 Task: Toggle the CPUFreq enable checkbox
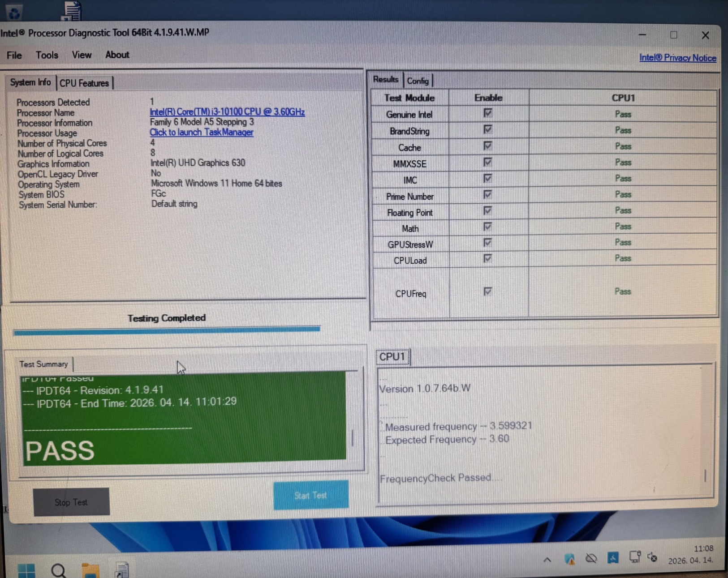[488, 291]
